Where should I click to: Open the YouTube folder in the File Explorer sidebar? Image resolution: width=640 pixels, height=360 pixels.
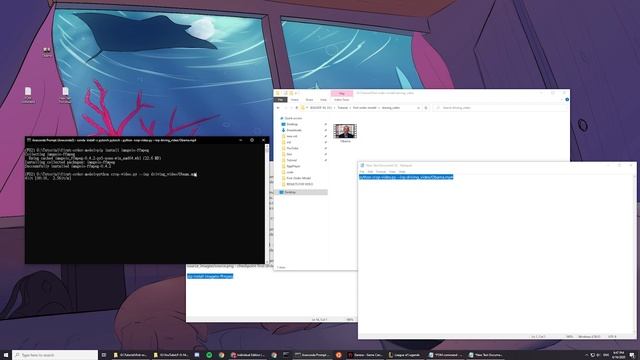292,148
